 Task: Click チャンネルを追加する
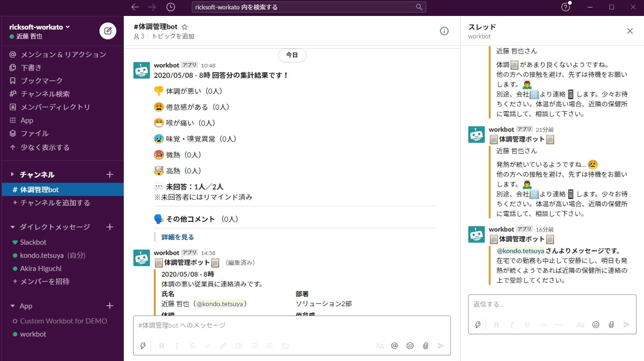[x=62, y=203]
